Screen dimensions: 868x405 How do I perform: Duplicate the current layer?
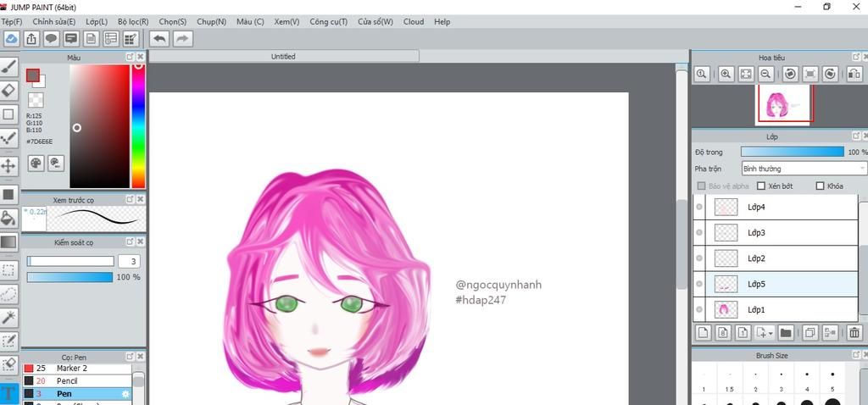[810, 332]
